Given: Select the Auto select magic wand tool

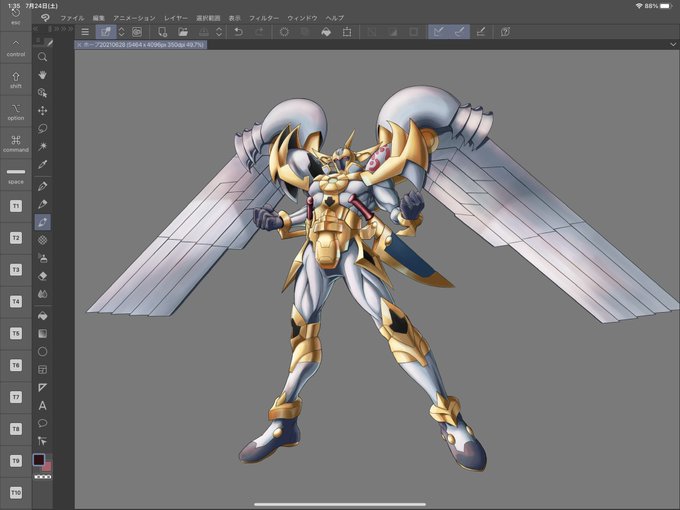Looking at the screenshot, I should pyautogui.click(x=42, y=146).
